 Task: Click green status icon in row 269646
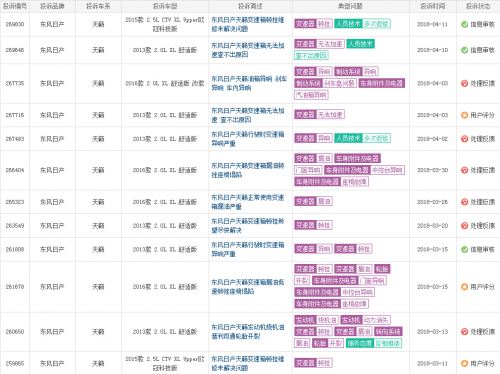coord(464,50)
